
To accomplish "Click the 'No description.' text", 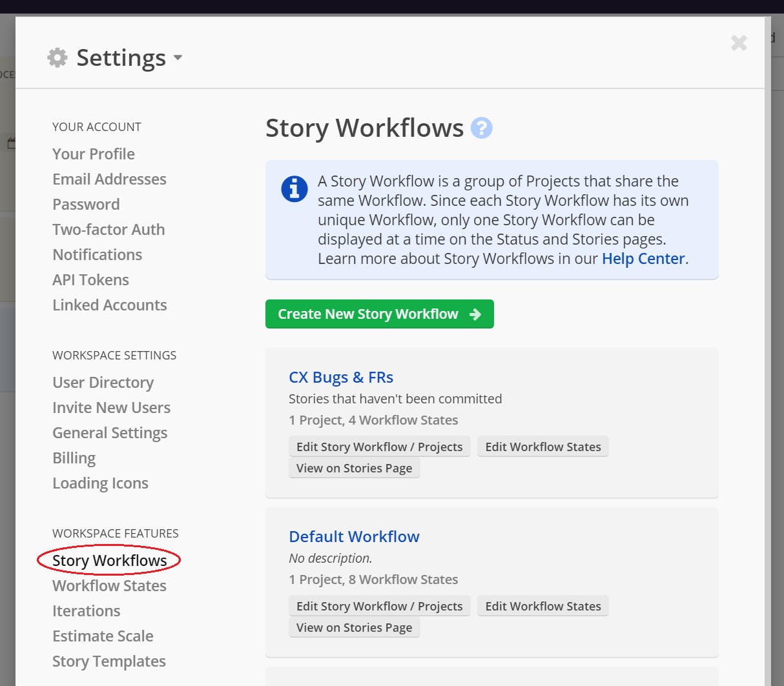I will coord(331,558).
